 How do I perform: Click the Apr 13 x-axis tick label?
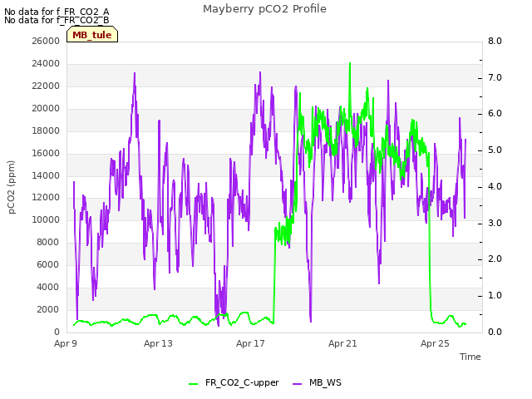(158, 343)
